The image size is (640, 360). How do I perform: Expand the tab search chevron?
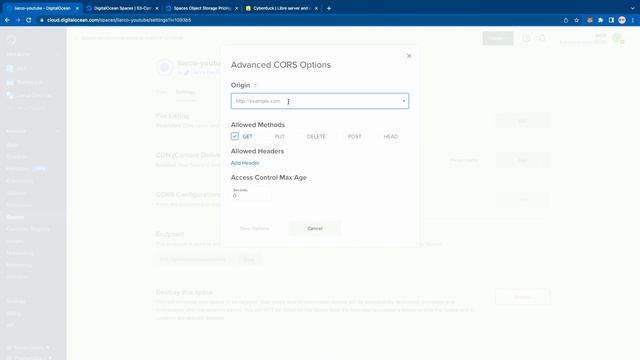tap(632, 8)
